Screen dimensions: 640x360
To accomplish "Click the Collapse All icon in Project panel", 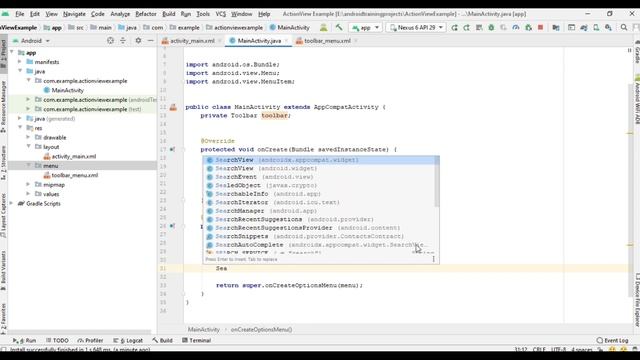I will [x=123, y=40].
